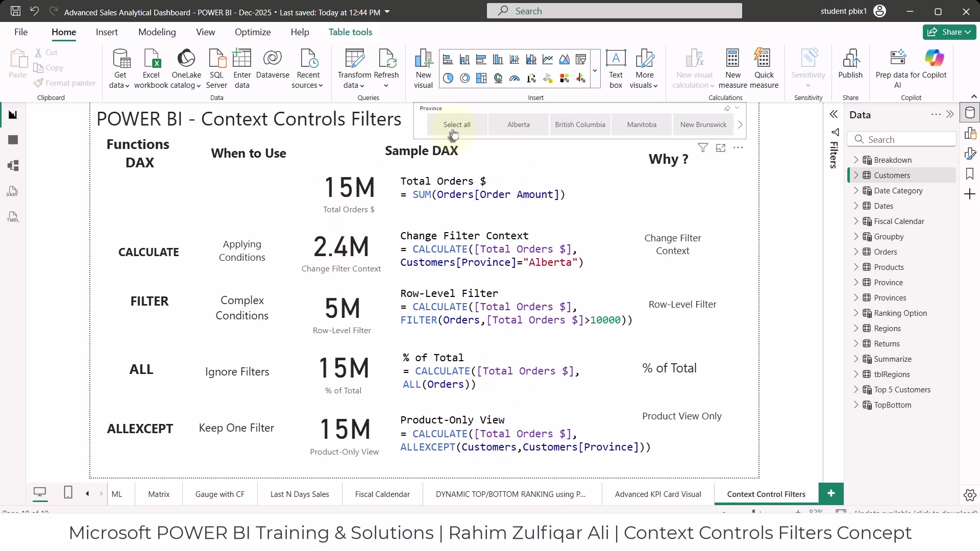Click the filter icon on the visual
This screenshot has width=980, height=551.
pos(703,148)
